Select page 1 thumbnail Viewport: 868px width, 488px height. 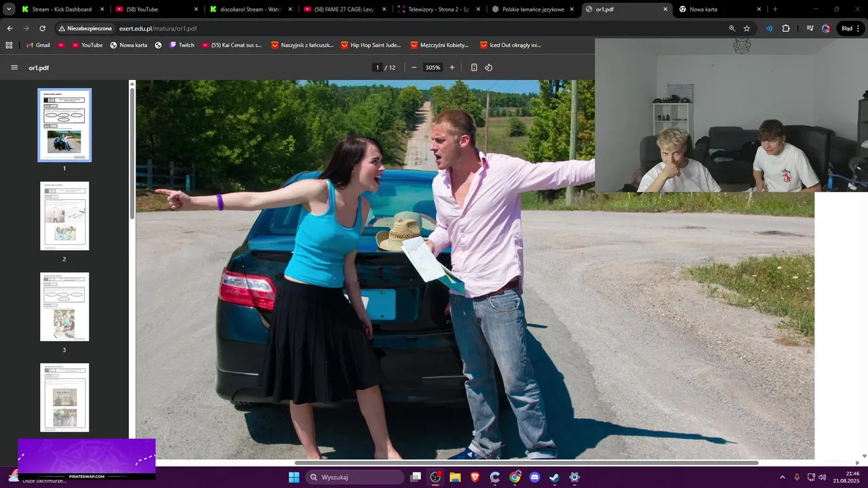64,125
